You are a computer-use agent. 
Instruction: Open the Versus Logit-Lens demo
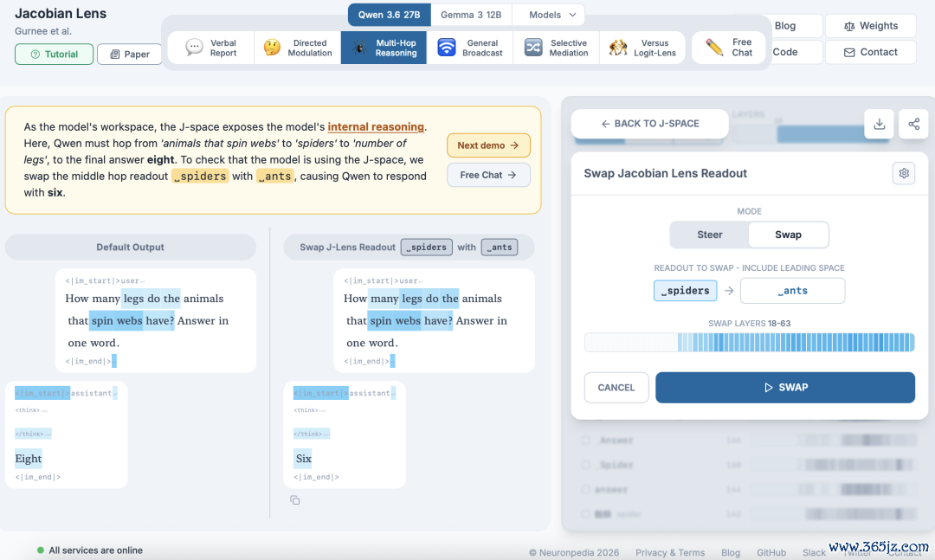coord(642,48)
